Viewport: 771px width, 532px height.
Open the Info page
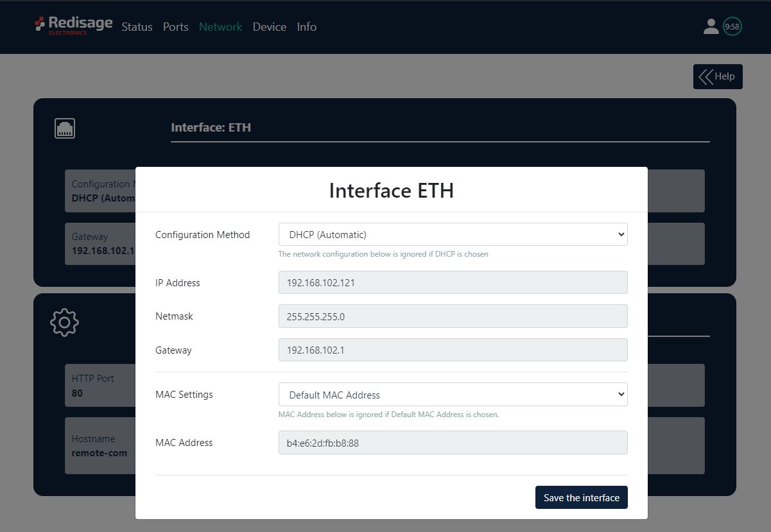(306, 27)
